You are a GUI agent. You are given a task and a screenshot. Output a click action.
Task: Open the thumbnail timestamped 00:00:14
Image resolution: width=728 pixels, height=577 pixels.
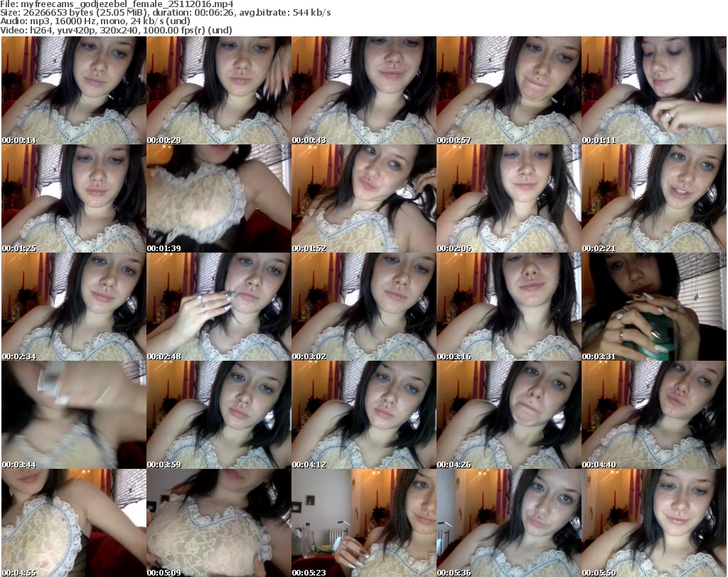coord(73,90)
